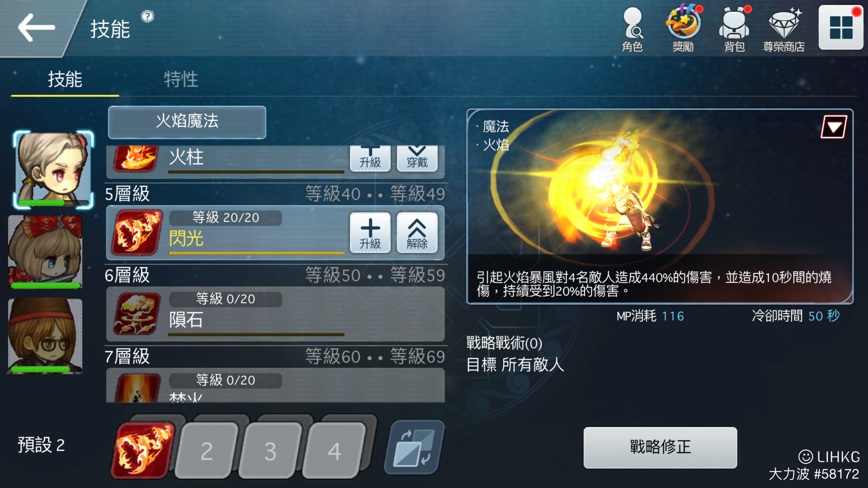Go back using the arrow icon
This screenshot has height=488, width=868.
coord(36,28)
